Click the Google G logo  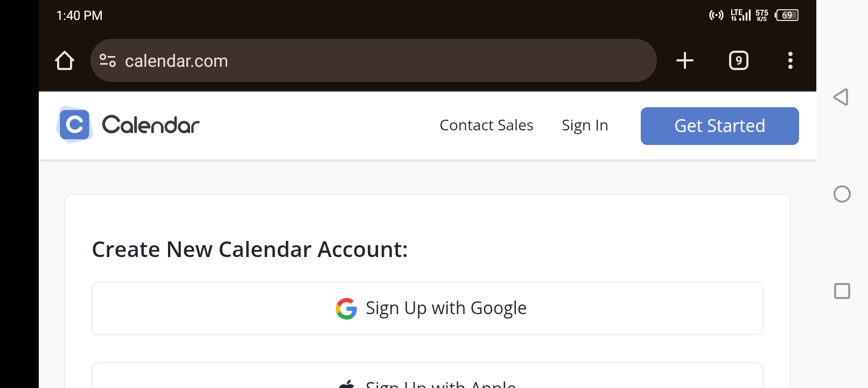click(346, 309)
